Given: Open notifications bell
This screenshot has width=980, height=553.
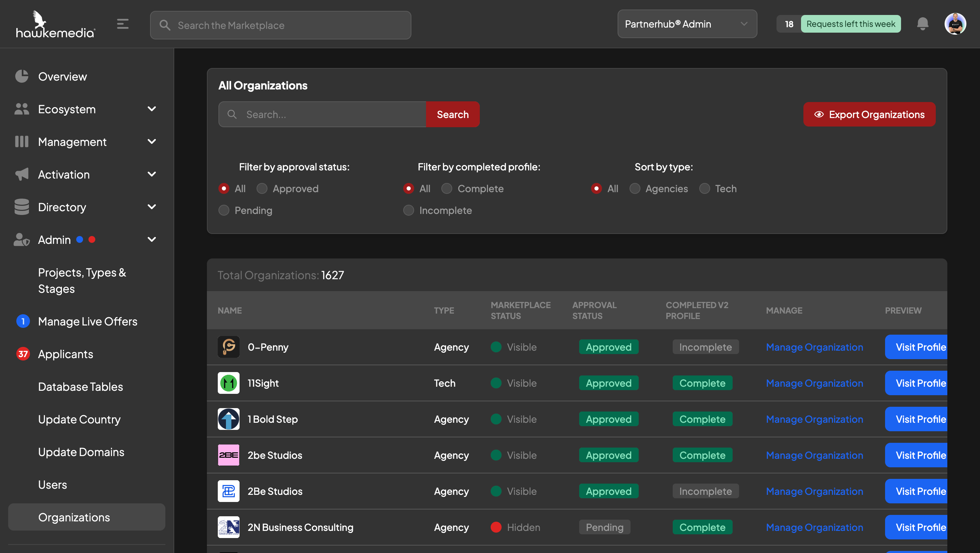Looking at the screenshot, I should 922,24.
